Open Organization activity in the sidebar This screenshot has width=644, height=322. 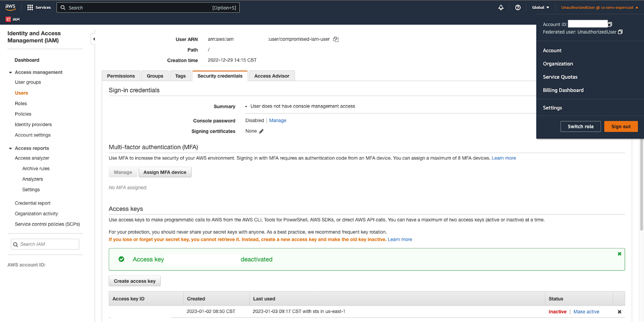[36, 214]
